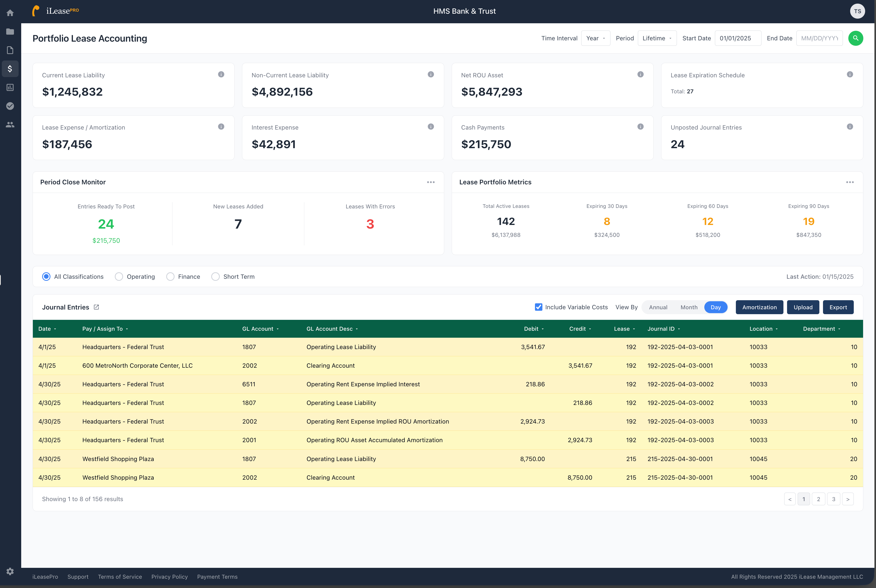This screenshot has height=588, width=876.
Task: Uncheck Include Variable Costs
Action: click(539, 307)
